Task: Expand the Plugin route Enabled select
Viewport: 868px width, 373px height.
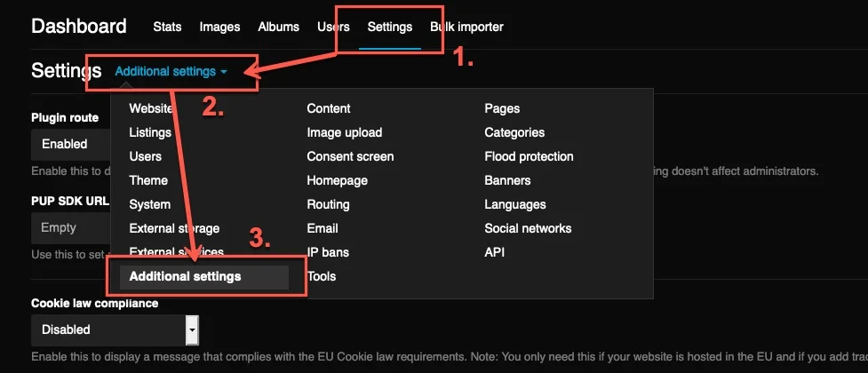Action: (71, 144)
